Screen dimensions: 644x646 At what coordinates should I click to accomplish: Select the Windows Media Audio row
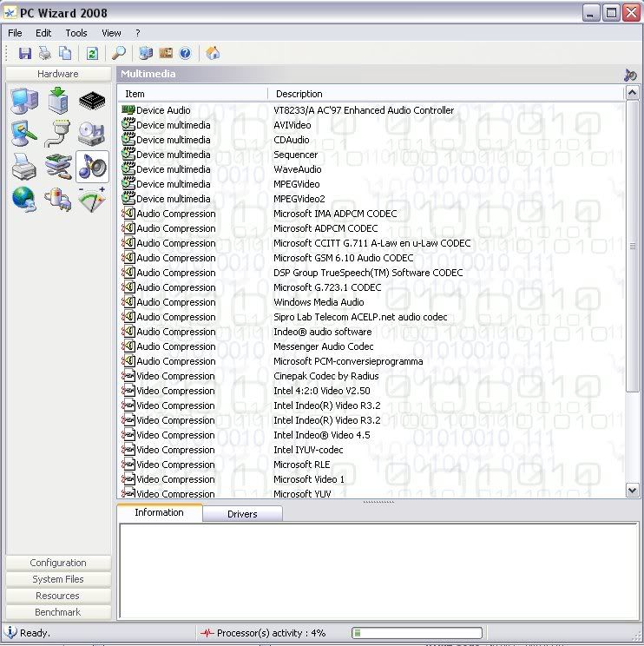pos(372,302)
